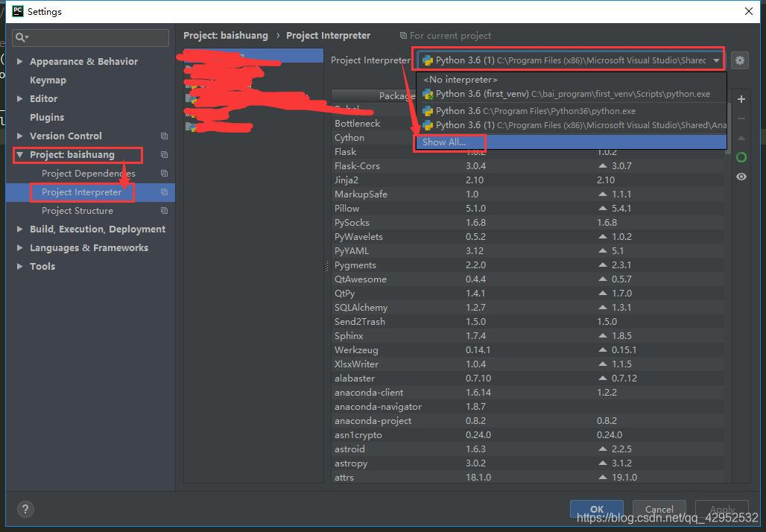Viewport: 766px width, 532px height.
Task: Click the Apply button
Action: (x=722, y=509)
